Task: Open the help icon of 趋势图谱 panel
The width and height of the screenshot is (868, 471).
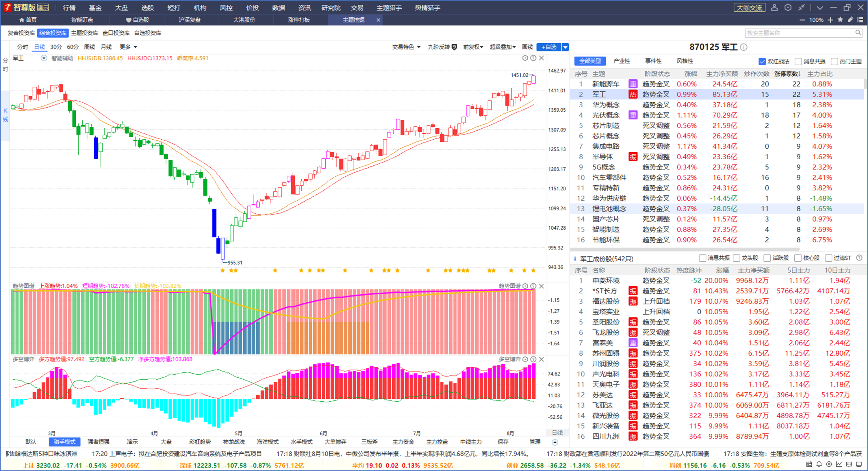Action: [x=533, y=286]
